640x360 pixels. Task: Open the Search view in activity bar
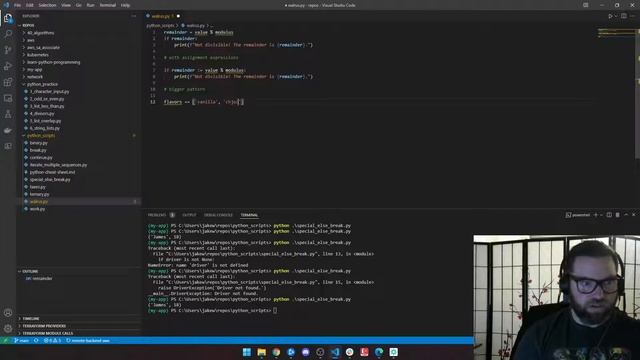8,34
